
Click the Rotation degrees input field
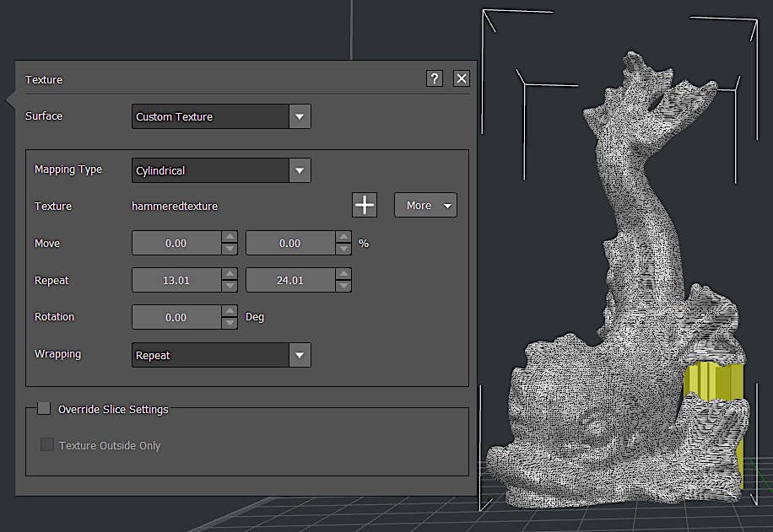coord(176,317)
